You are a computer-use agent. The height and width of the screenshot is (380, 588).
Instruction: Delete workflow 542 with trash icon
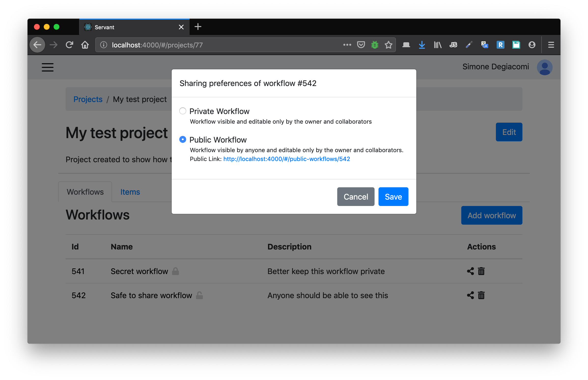pyautogui.click(x=481, y=295)
